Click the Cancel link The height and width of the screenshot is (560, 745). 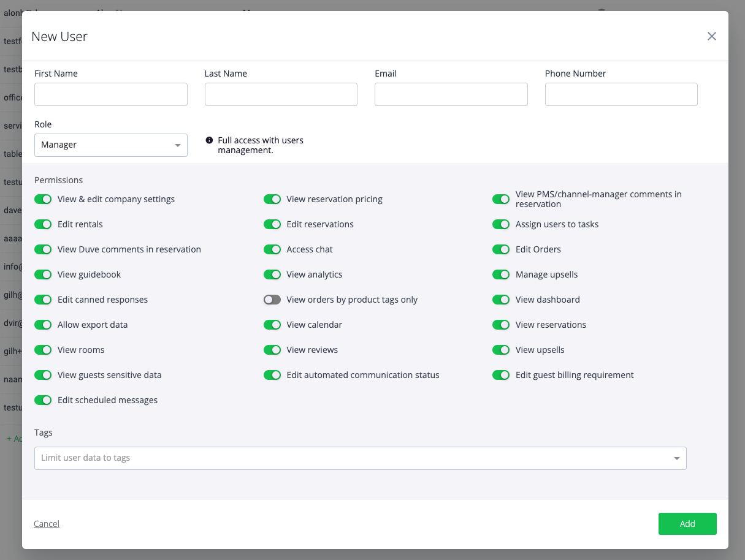(x=47, y=524)
